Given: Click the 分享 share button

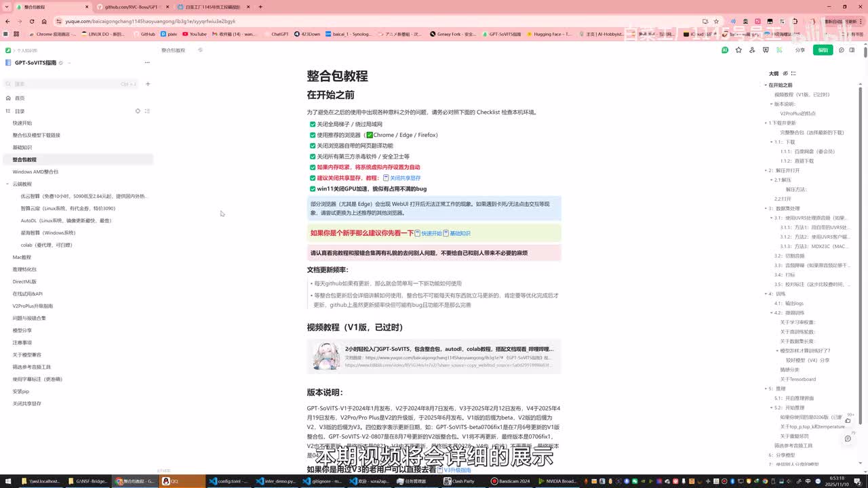Looking at the screenshot, I should (x=800, y=49).
